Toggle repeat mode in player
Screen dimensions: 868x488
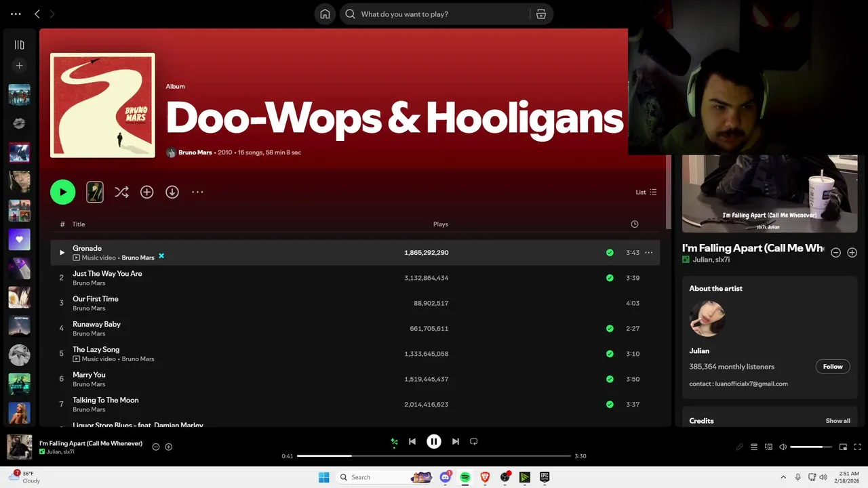tap(474, 441)
